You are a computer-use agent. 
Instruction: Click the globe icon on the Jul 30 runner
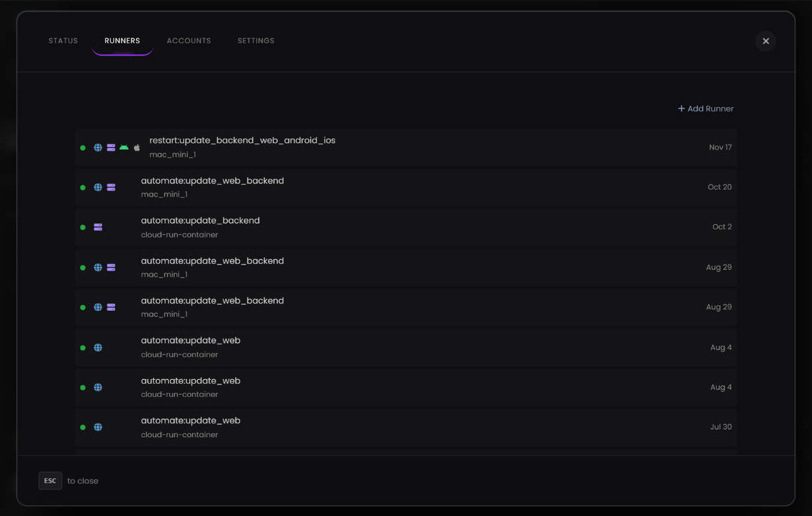(98, 427)
